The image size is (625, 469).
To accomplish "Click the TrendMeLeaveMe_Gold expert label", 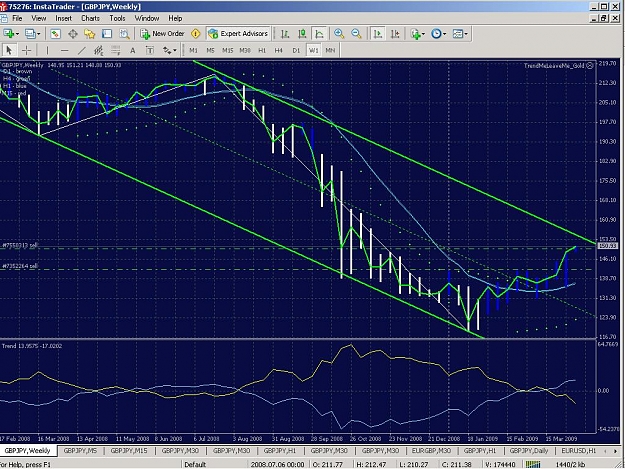I will [554, 66].
